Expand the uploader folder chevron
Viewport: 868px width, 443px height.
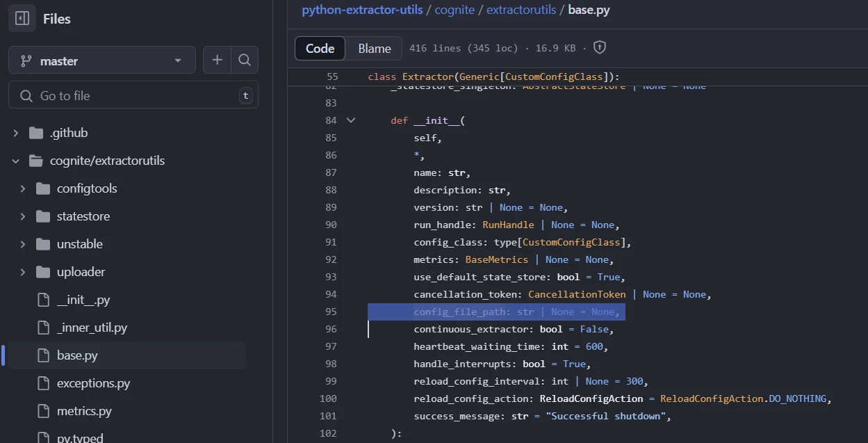coord(23,272)
